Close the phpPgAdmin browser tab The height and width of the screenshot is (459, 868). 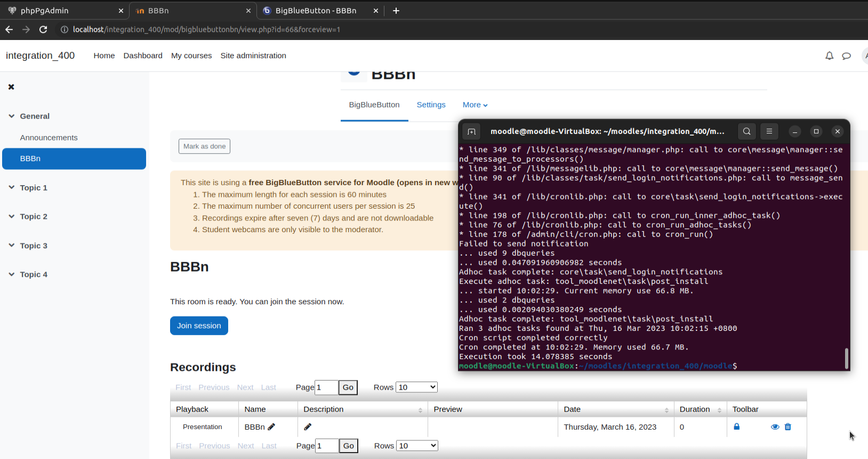[121, 11]
